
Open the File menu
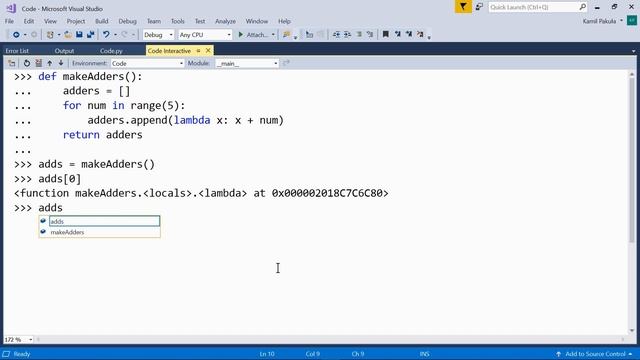tap(9, 21)
